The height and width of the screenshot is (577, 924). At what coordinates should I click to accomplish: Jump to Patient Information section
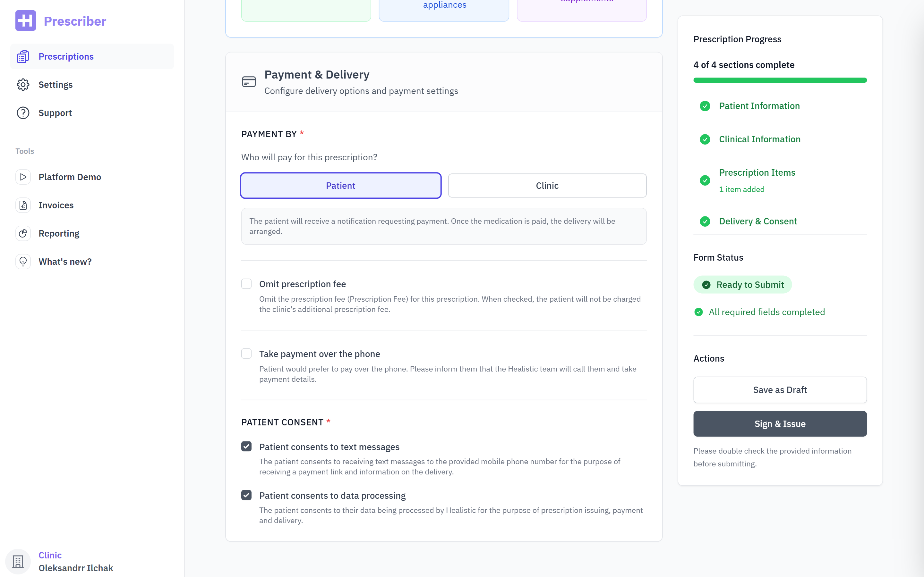pyautogui.click(x=759, y=106)
